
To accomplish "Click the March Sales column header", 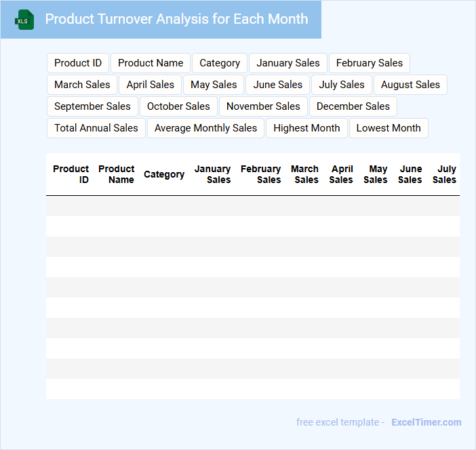I will 305,174.
